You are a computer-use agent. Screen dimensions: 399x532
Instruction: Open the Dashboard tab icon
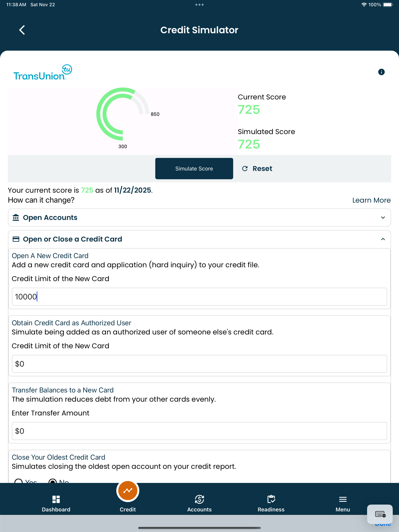pos(56,499)
